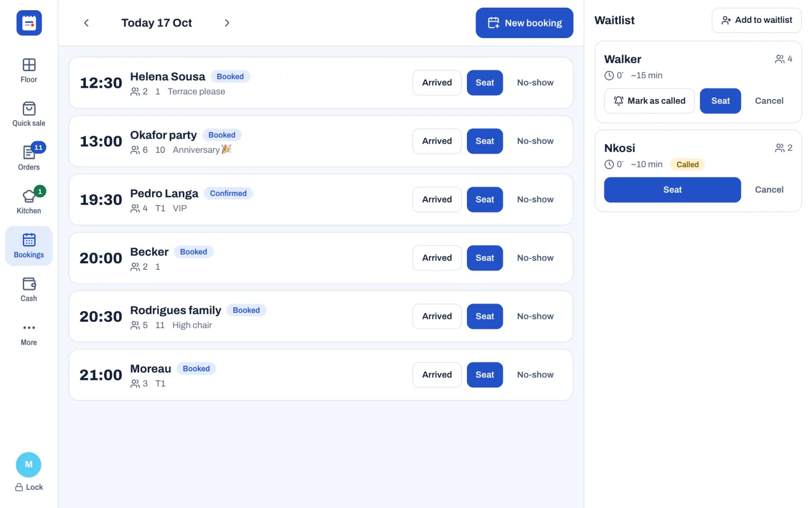Viewport: 812px width, 508px height.
Task: Lock the screen via Lock button
Action: tap(29, 487)
